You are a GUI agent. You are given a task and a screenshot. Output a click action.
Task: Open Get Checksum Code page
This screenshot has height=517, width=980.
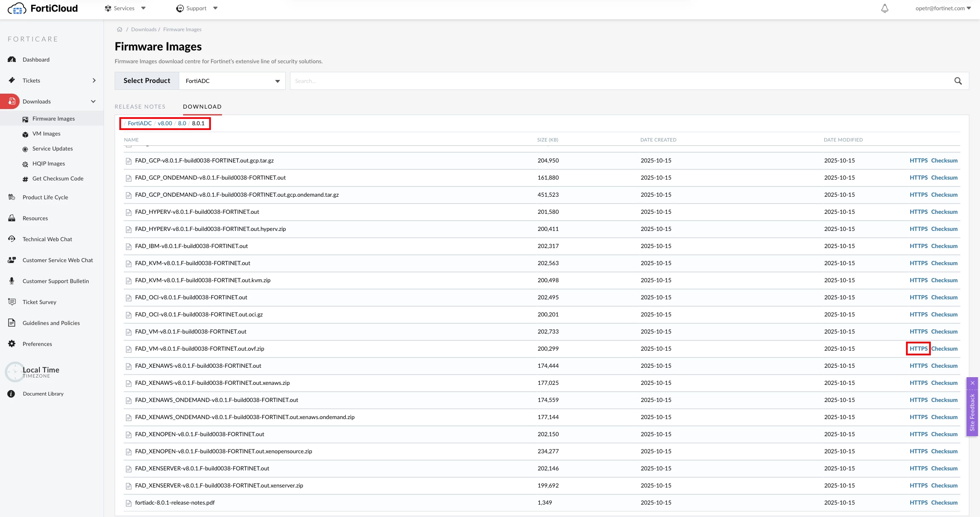point(58,179)
